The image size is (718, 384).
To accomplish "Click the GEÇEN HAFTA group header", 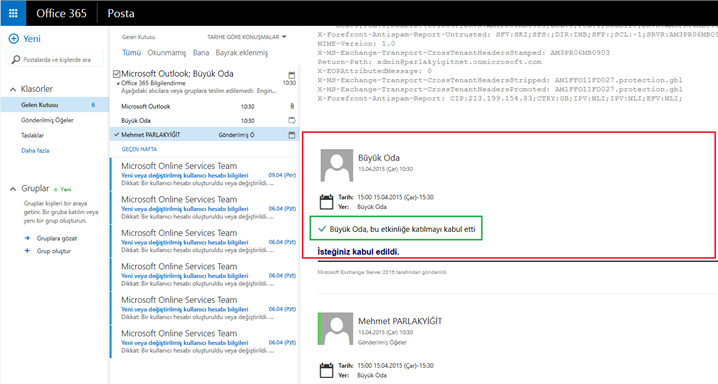I will coord(139,149).
